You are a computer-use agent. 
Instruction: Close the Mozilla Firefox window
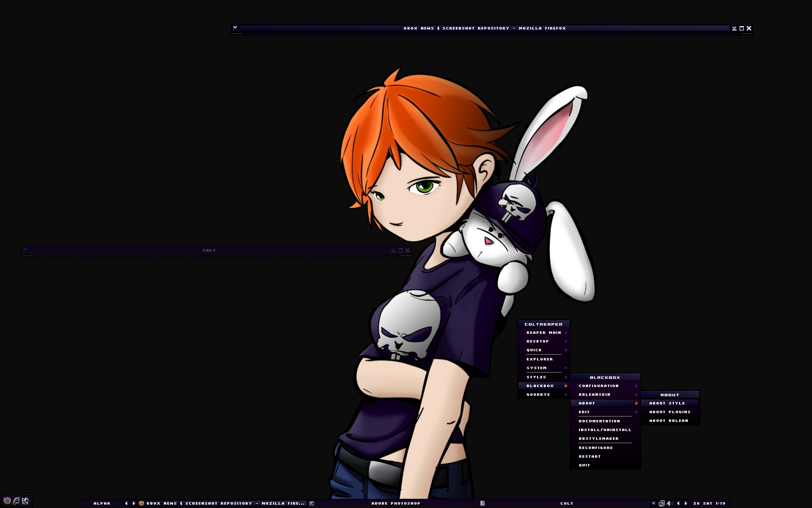point(749,28)
